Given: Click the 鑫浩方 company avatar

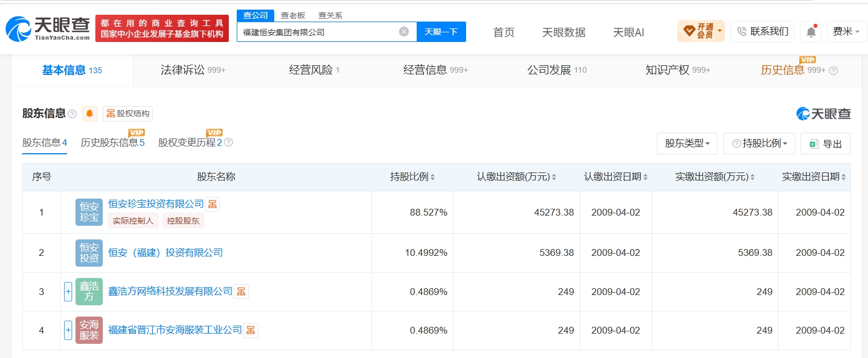Looking at the screenshot, I should click(x=89, y=292).
